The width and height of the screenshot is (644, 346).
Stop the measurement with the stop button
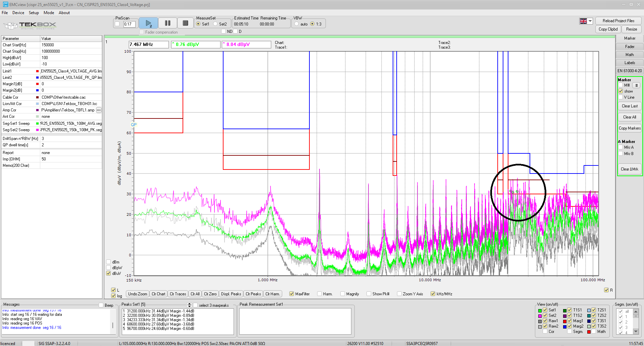185,23
